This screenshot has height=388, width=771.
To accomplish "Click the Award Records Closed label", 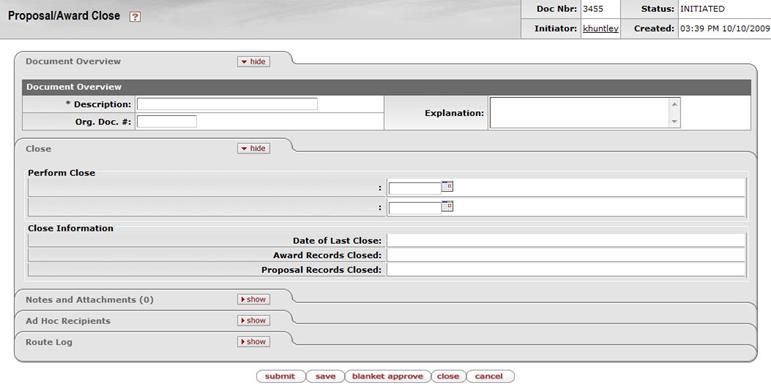I will pos(327,255).
